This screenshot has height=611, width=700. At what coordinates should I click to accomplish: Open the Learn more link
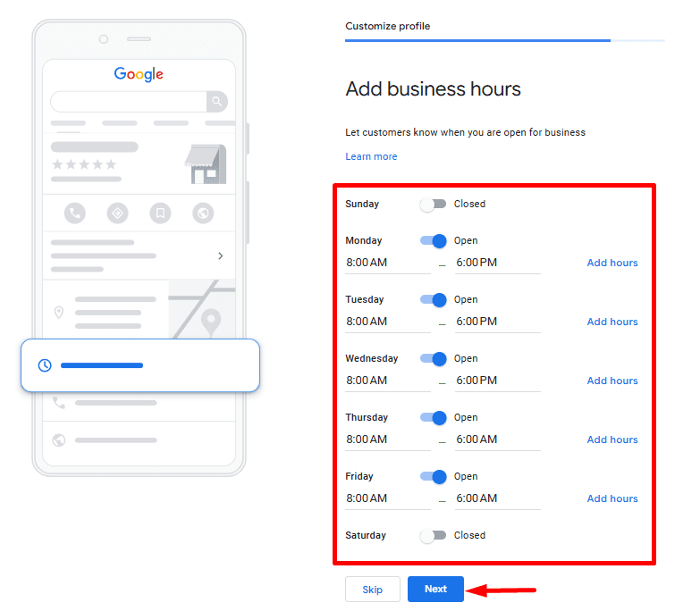point(371,157)
